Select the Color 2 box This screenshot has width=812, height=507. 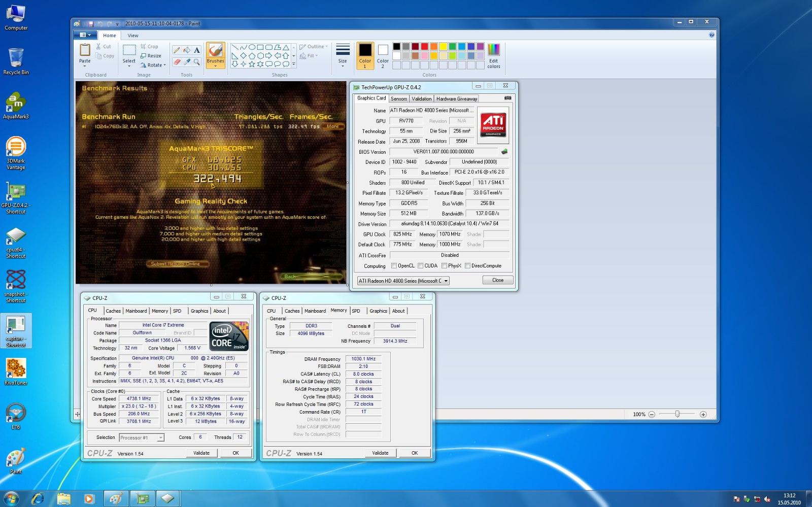tap(383, 55)
